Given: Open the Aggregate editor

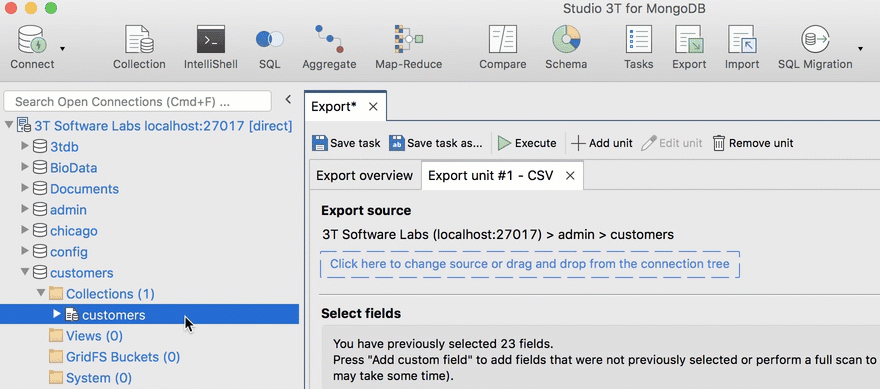Looking at the screenshot, I should click(329, 48).
